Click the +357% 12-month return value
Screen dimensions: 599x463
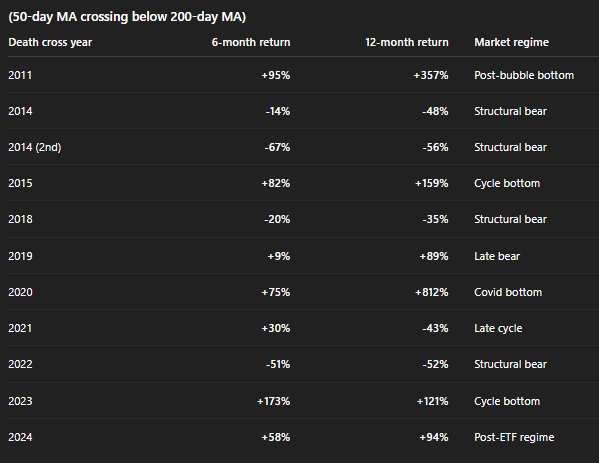coord(431,75)
